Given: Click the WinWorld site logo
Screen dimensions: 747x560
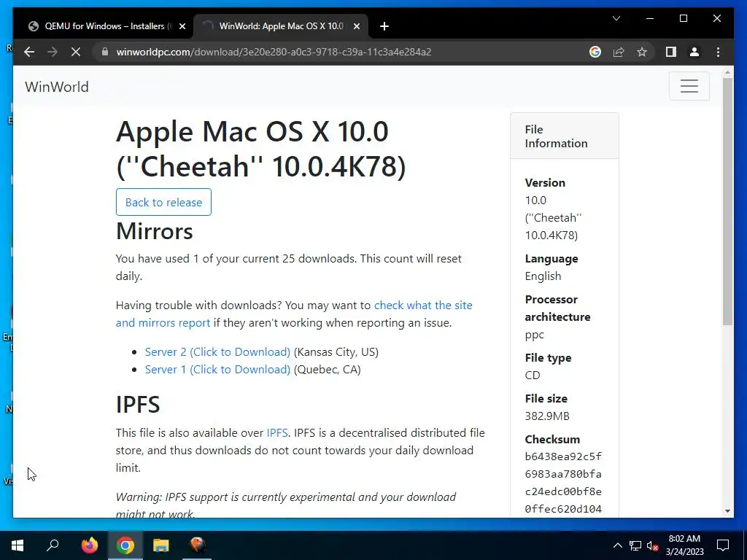Looking at the screenshot, I should 57,87.
